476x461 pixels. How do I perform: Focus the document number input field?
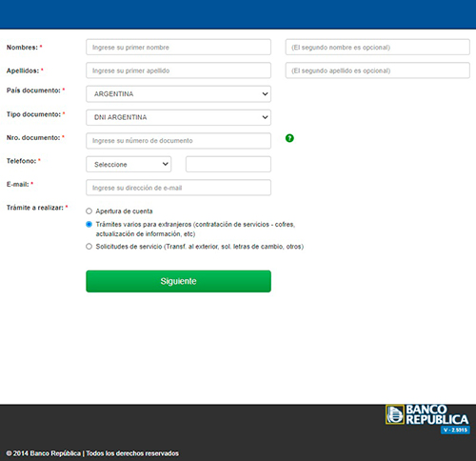[178, 141]
